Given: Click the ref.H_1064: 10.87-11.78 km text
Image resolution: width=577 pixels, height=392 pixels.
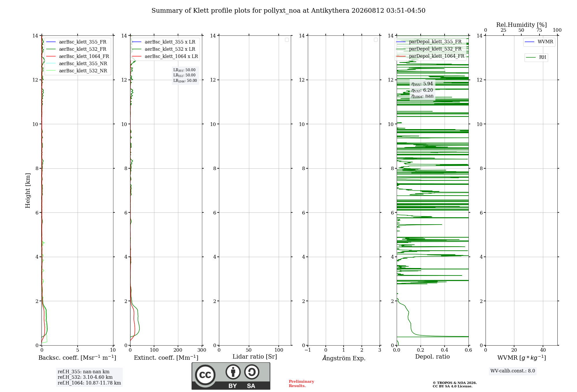Looking at the screenshot, I should pos(89,383).
